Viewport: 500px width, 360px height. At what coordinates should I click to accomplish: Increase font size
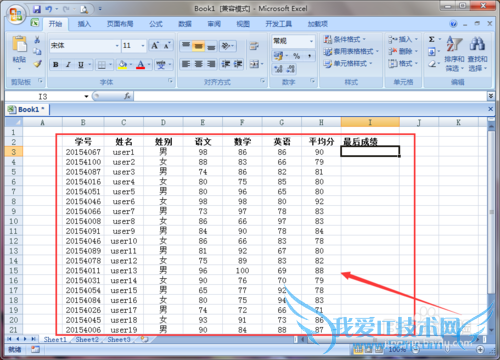(x=155, y=45)
